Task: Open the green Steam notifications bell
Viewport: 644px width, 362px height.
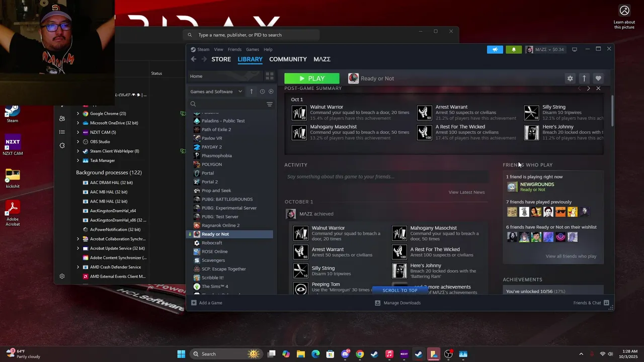Action: pos(514,49)
